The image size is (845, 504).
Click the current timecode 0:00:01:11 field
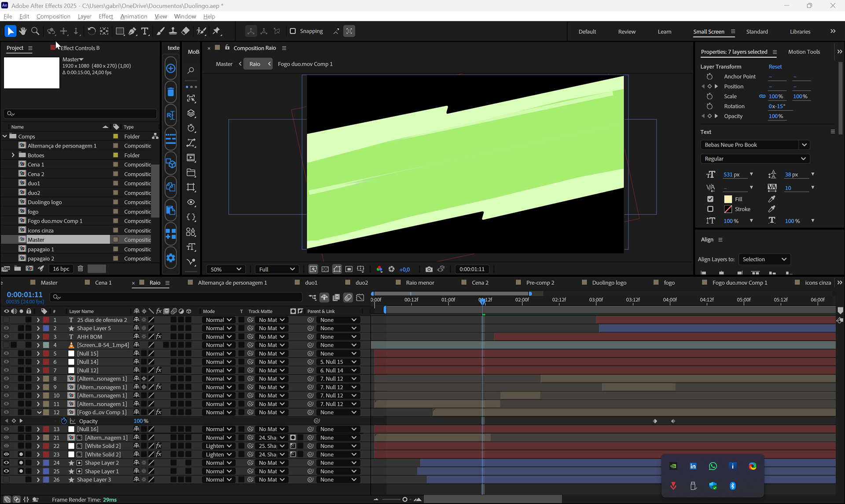pyautogui.click(x=25, y=294)
